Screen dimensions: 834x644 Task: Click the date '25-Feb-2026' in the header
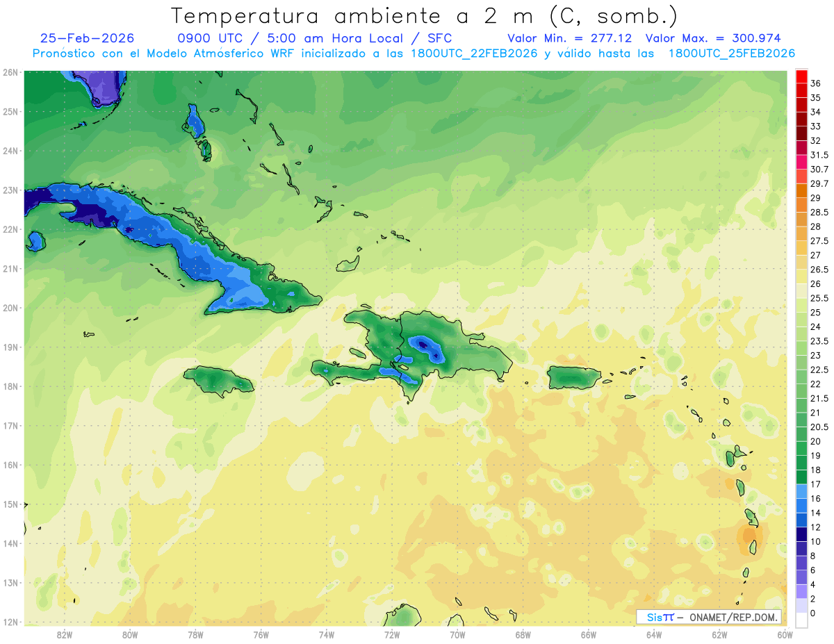coord(88,38)
